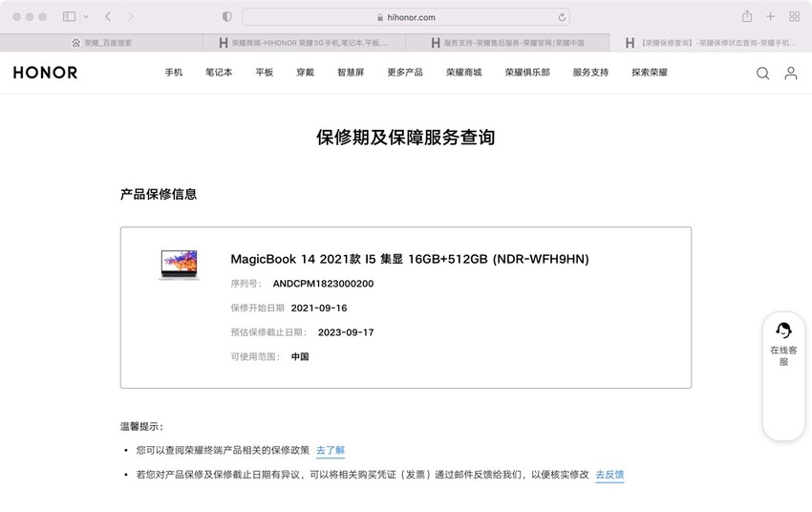Image resolution: width=812 pixels, height=512 pixels.
Task: Open the 探索荣耀 nav menu
Action: coord(650,73)
